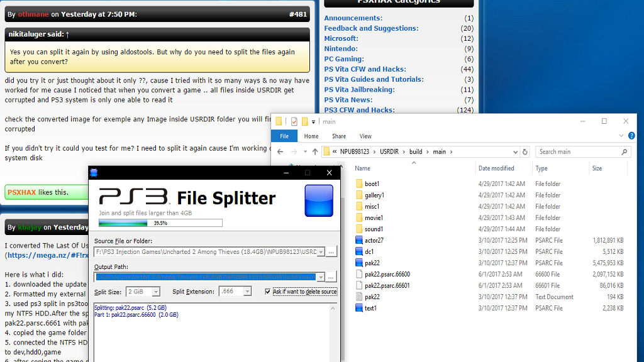Image resolution: width=644 pixels, height=362 pixels.
Task: Open the gallery1 folder icon
Action: [x=359, y=195]
